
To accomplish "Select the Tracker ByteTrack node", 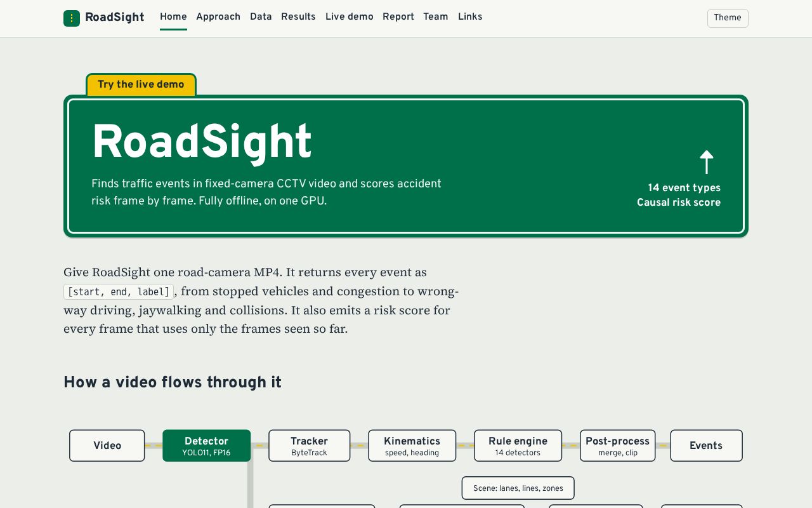I will coord(309,446).
